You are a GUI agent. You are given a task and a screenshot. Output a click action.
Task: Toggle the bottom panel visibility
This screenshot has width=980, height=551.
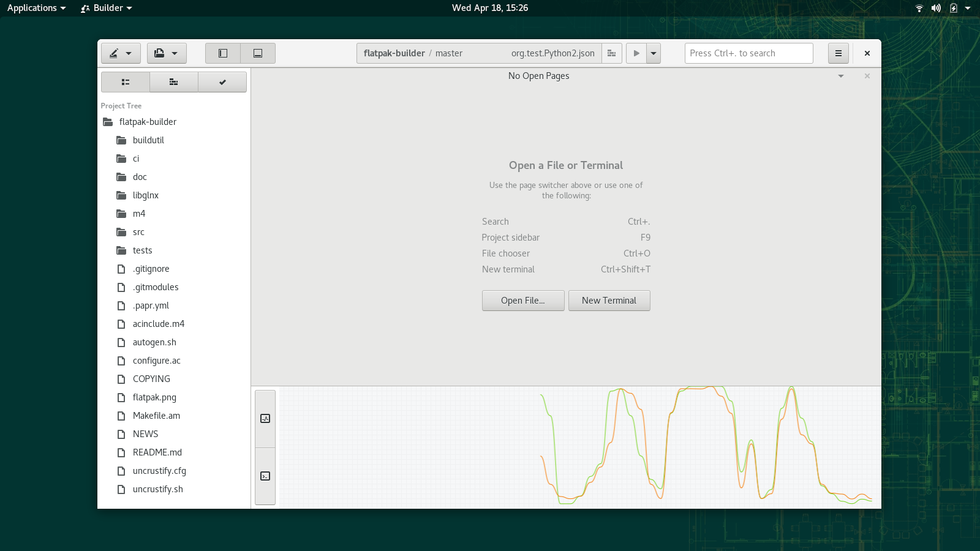pos(258,53)
